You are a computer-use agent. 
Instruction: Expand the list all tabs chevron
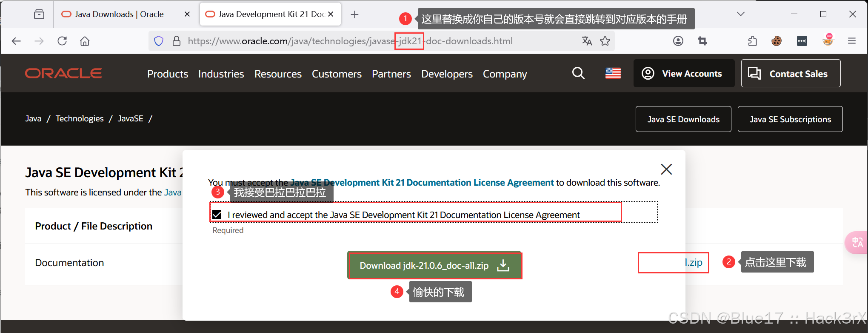(741, 14)
